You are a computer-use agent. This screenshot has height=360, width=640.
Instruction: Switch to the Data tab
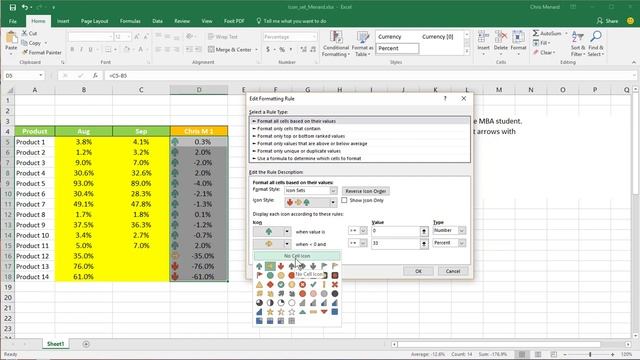tap(158, 21)
